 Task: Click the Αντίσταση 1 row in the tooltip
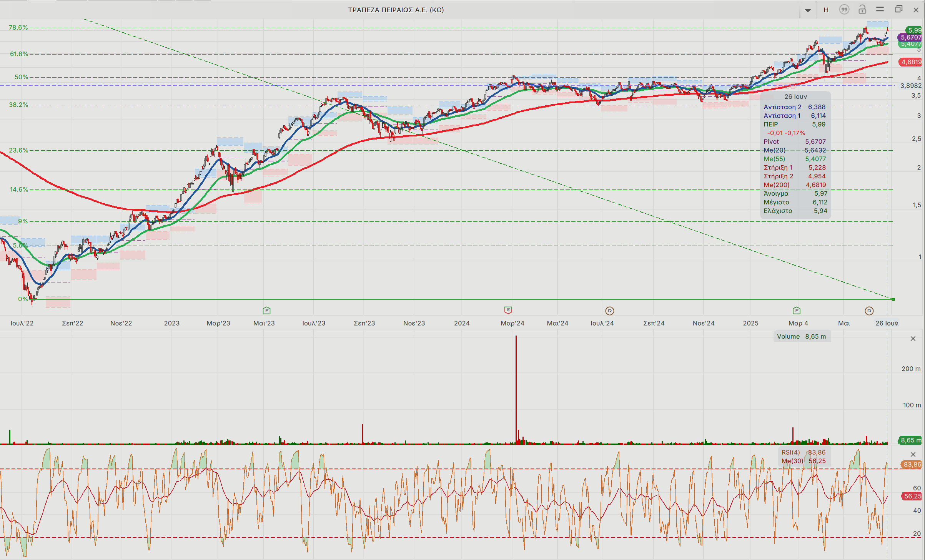795,116
